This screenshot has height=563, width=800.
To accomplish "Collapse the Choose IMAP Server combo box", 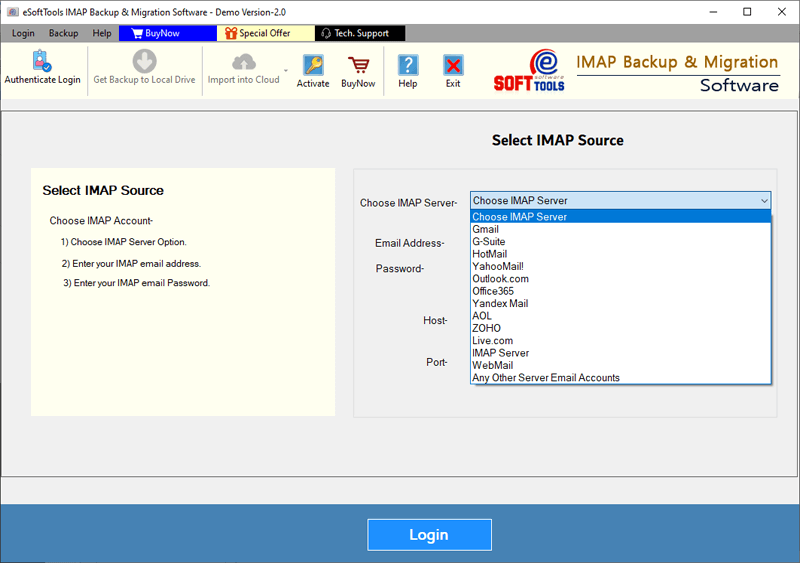I will click(763, 201).
